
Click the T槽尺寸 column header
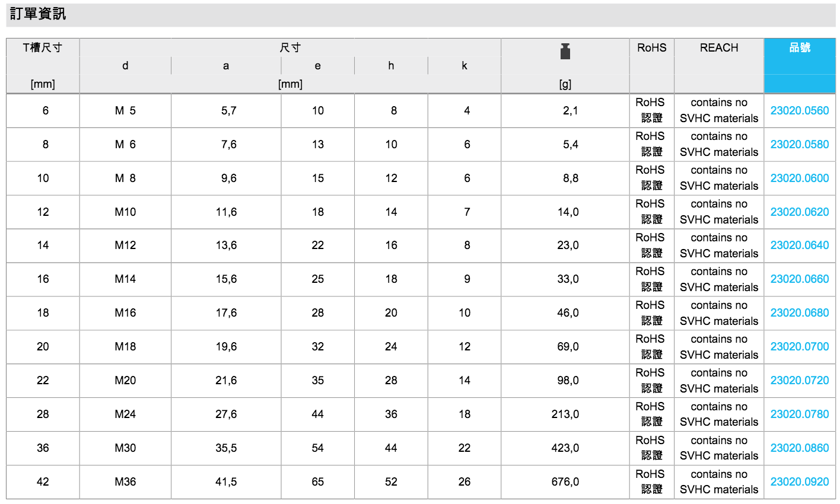tap(43, 48)
